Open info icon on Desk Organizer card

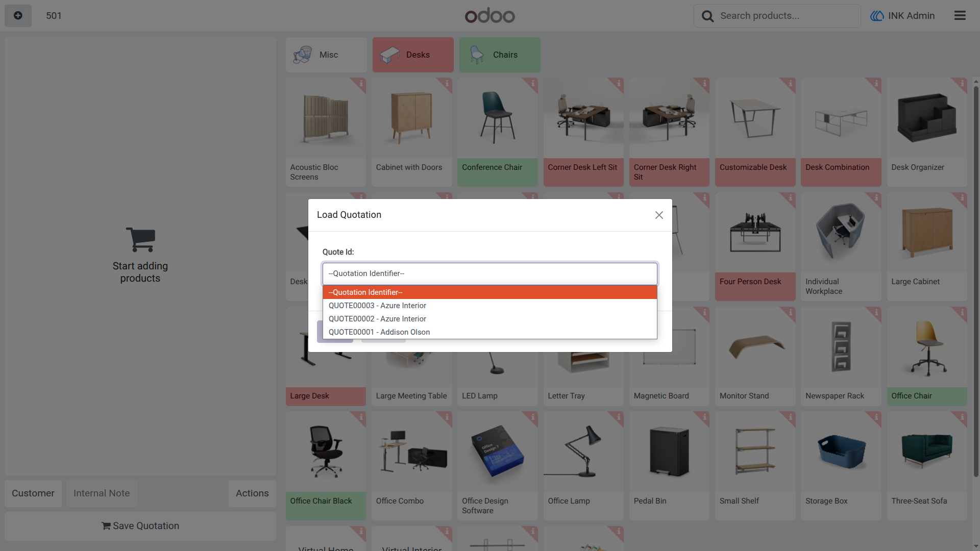(x=962, y=83)
